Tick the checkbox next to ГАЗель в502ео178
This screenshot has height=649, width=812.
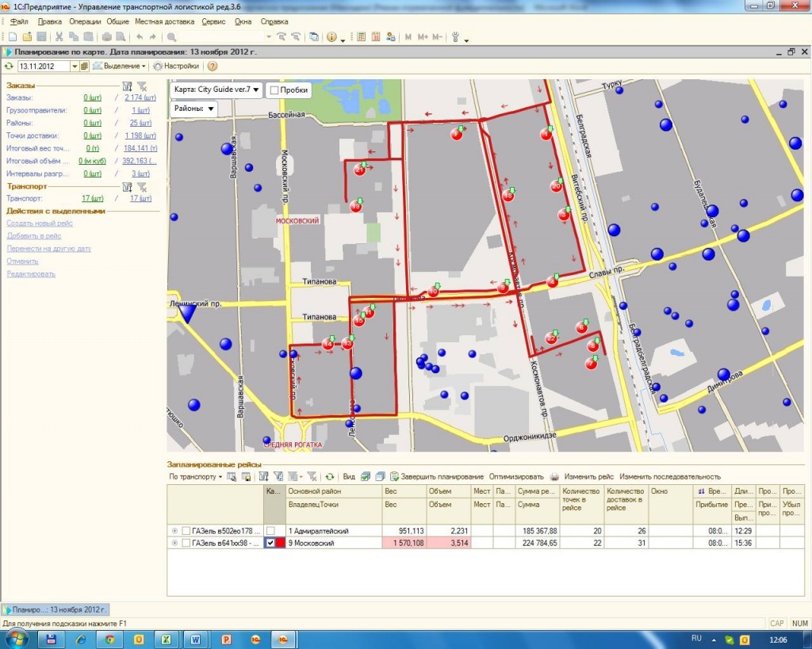186,531
